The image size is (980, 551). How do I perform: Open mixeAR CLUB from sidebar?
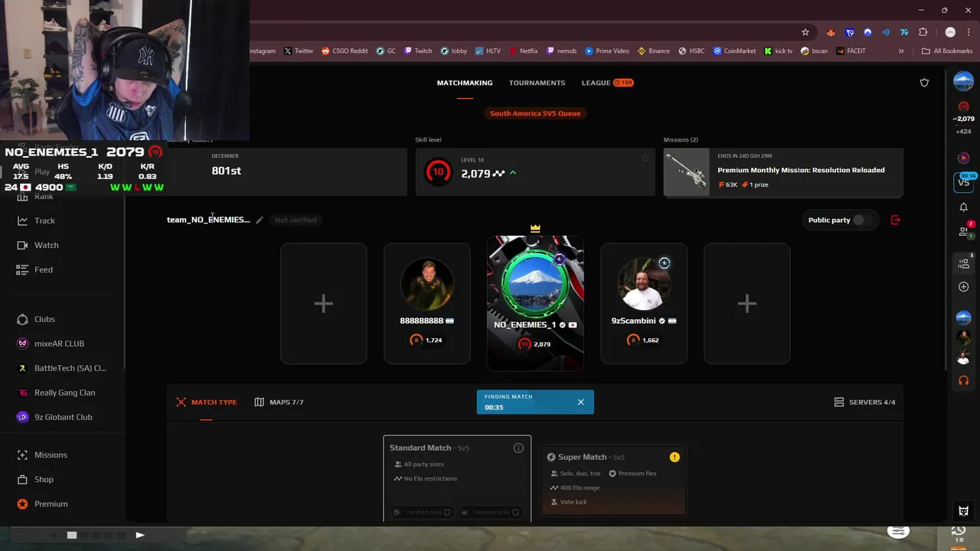(x=59, y=344)
